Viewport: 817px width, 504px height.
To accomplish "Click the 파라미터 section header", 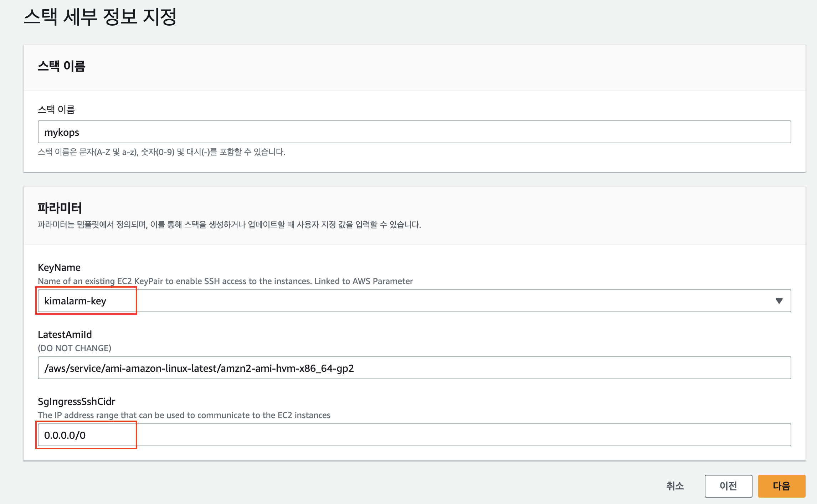I will point(60,208).
